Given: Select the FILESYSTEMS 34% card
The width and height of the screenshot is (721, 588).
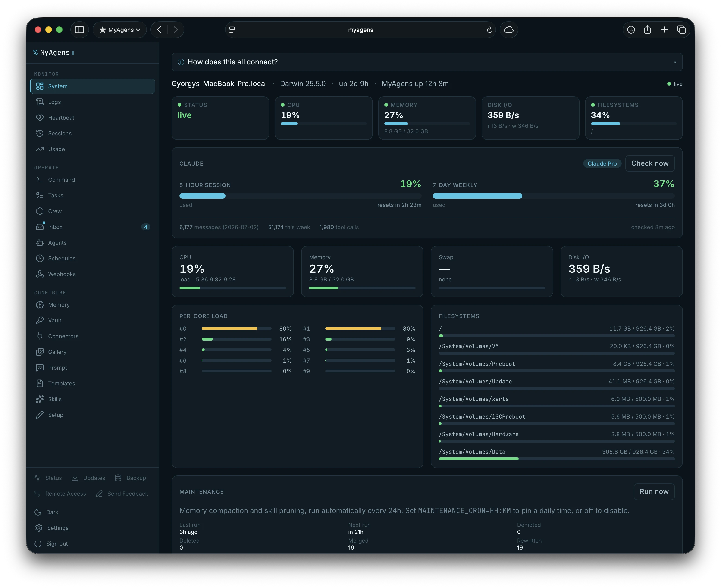Looking at the screenshot, I should pyautogui.click(x=633, y=118).
